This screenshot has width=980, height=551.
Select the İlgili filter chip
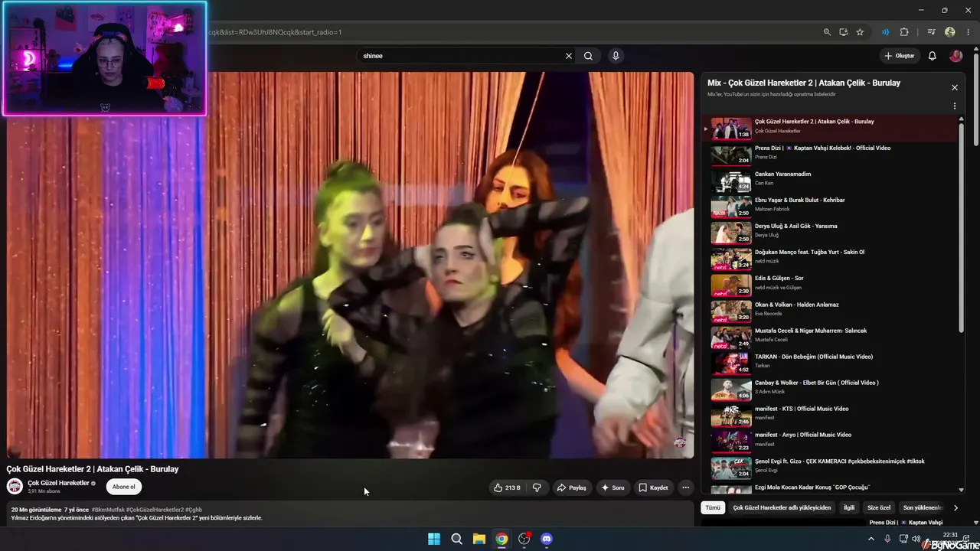[849, 507]
